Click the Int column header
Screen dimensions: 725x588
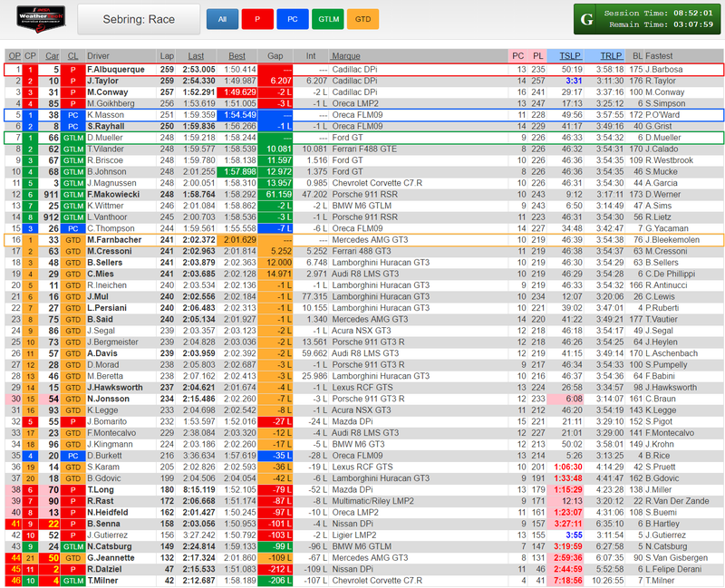[311, 56]
